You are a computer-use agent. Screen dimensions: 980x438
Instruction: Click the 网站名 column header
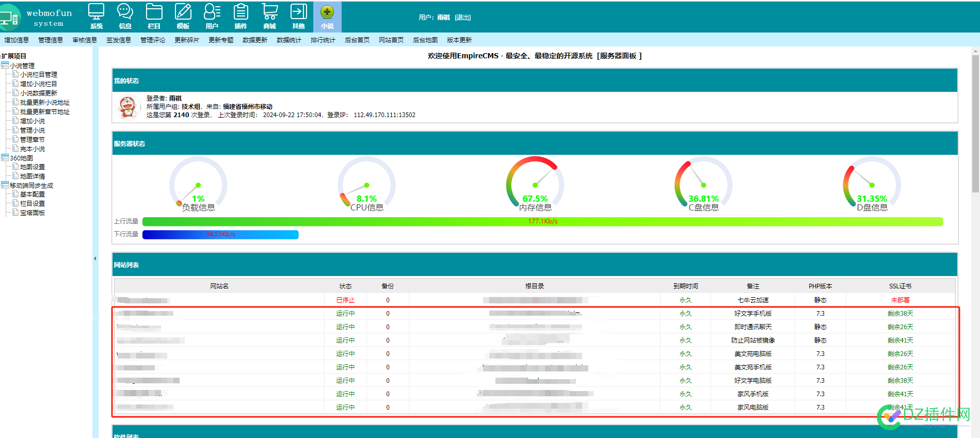[x=219, y=286]
